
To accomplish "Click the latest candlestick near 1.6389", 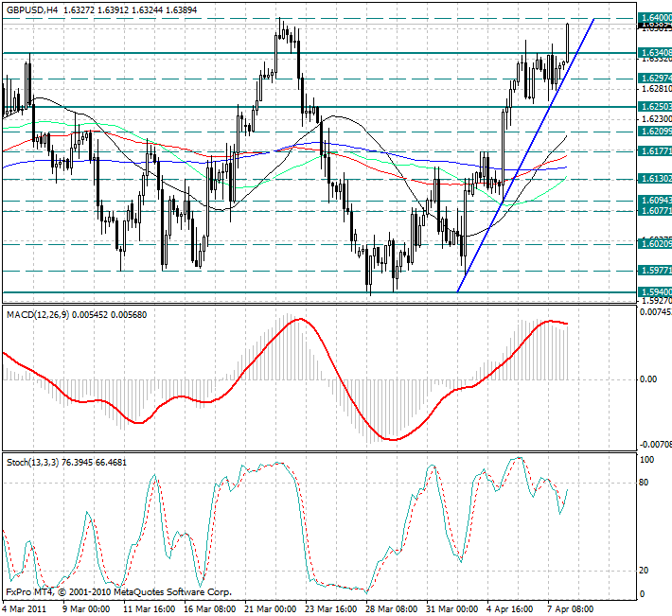I will (x=568, y=43).
